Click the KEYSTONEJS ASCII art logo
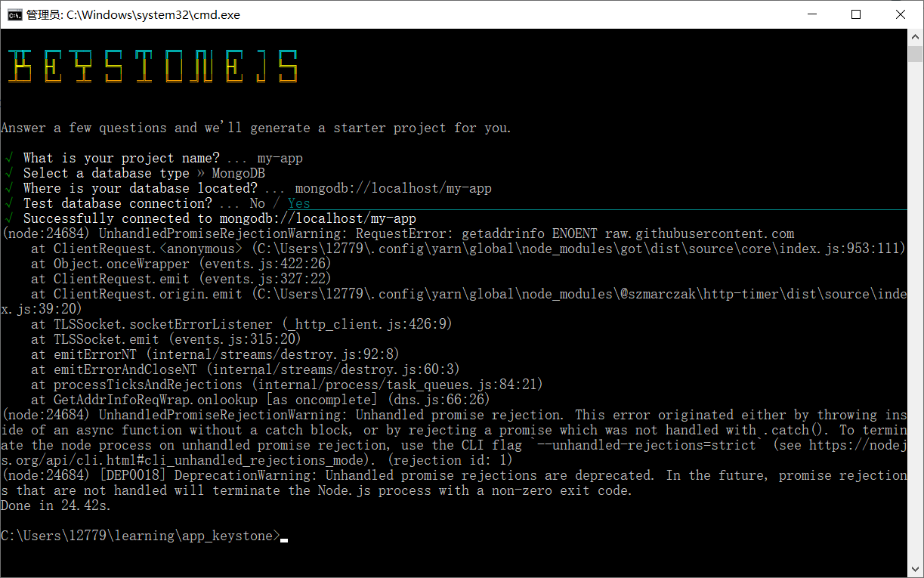924x578 pixels. (x=151, y=66)
